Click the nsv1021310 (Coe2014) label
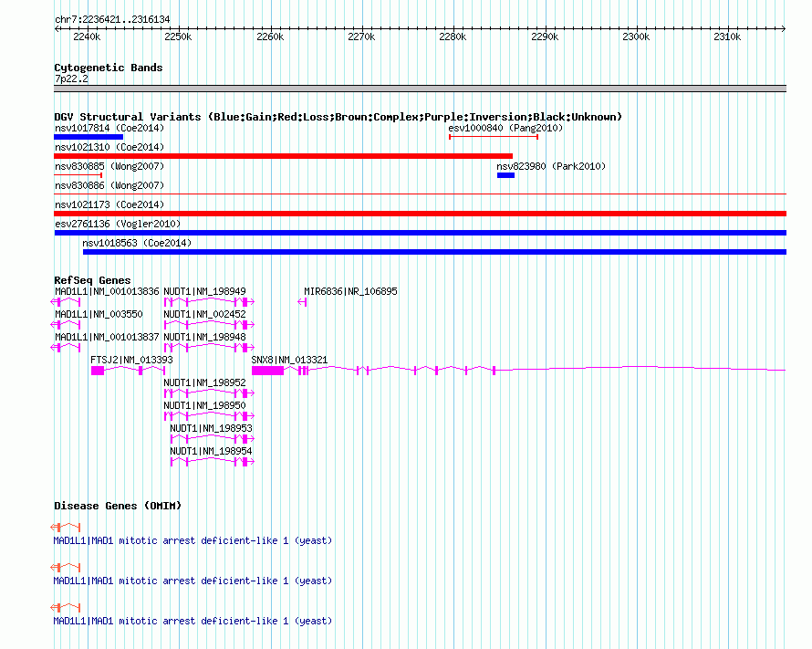The image size is (812, 649). [x=109, y=147]
